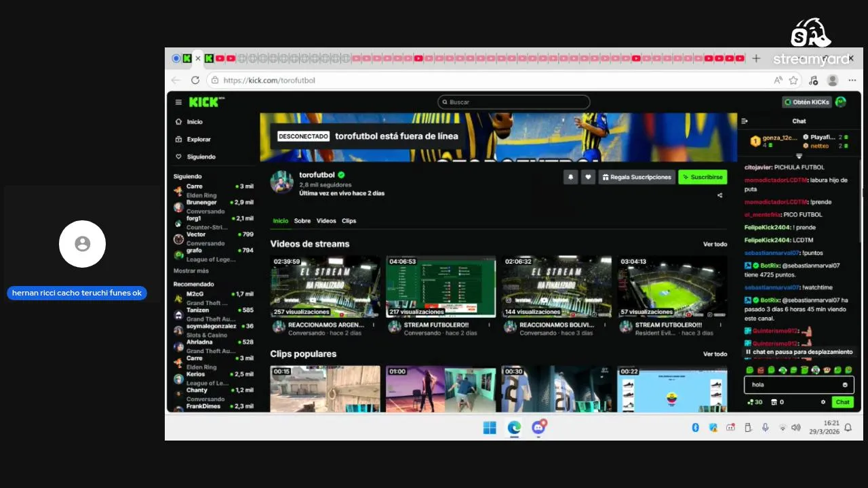Screen dimensions: 868x488
Task: Open Kerios recommended channel
Action: pyautogui.click(x=214, y=378)
